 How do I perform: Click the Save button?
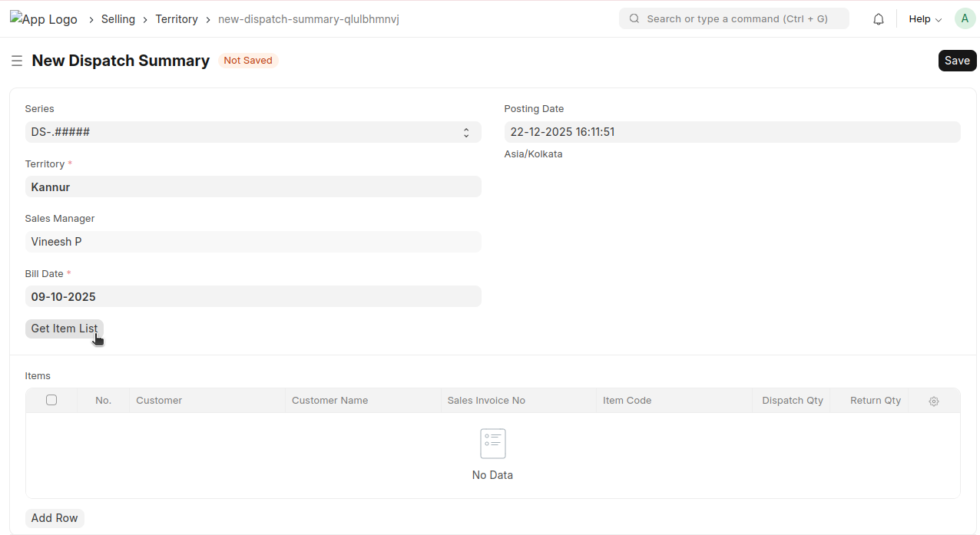[957, 61]
